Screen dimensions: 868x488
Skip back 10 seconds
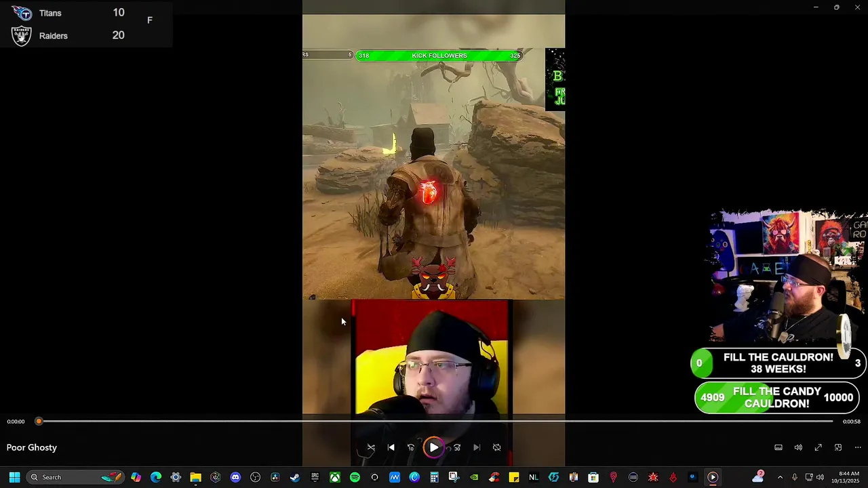tap(411, 447)
